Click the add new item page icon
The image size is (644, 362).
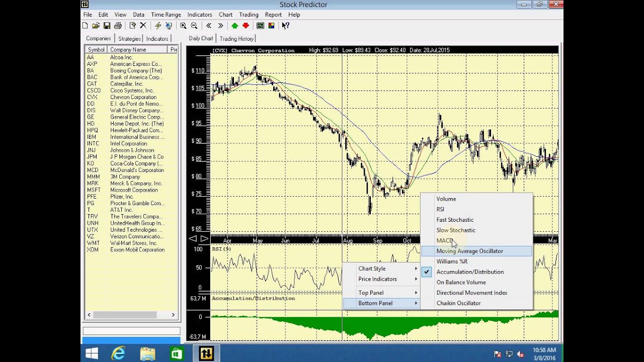(133, 26)
